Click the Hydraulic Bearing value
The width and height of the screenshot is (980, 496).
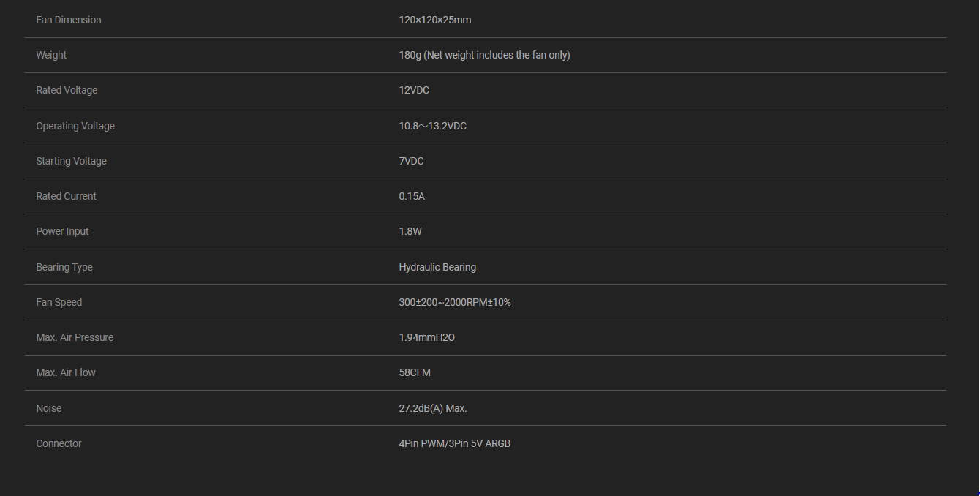click(437, 267)
